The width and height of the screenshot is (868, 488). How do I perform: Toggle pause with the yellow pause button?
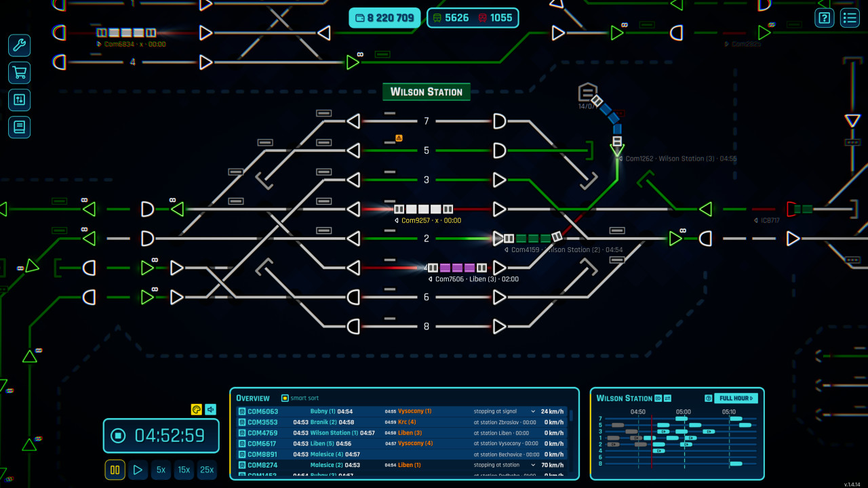point(115,470)
